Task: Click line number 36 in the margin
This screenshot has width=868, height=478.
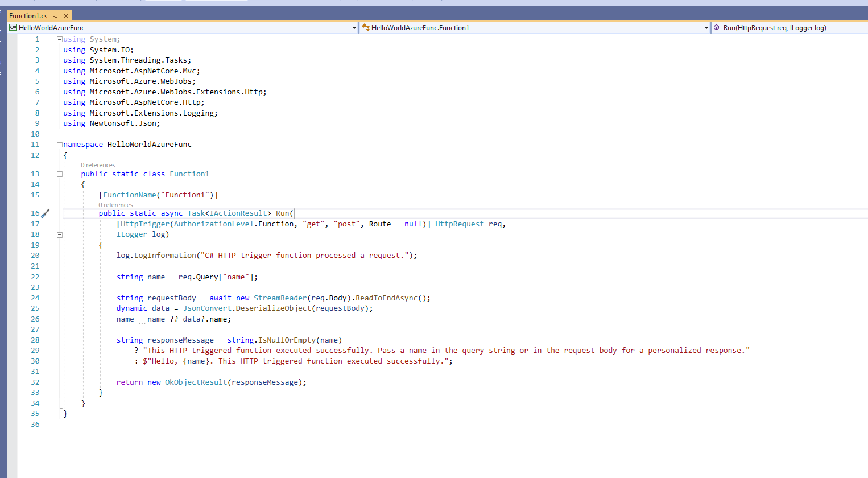Action: [35, 425]
